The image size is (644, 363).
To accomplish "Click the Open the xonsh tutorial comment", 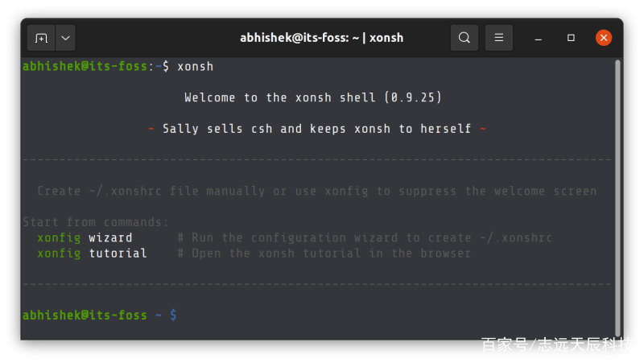I will click(x=324, y=254).
